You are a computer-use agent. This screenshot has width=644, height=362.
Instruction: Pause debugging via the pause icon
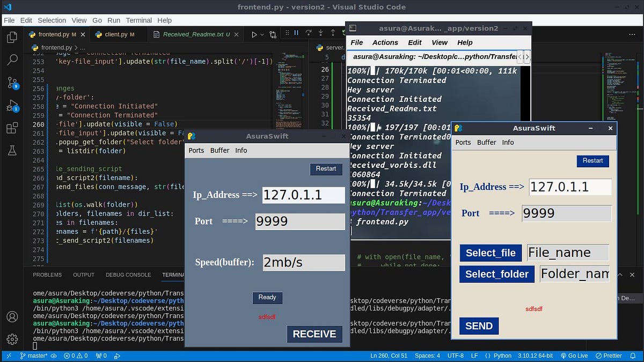[x=296, y=33]
